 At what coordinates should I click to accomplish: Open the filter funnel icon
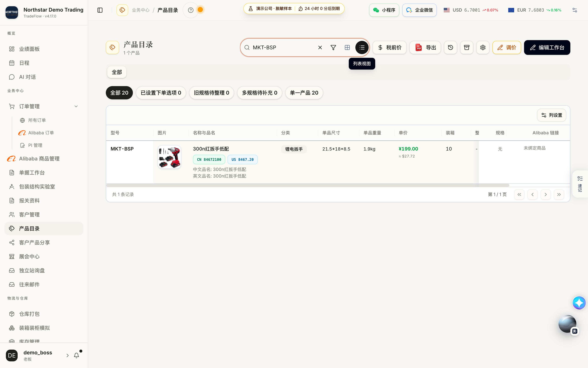pos(333,47)
